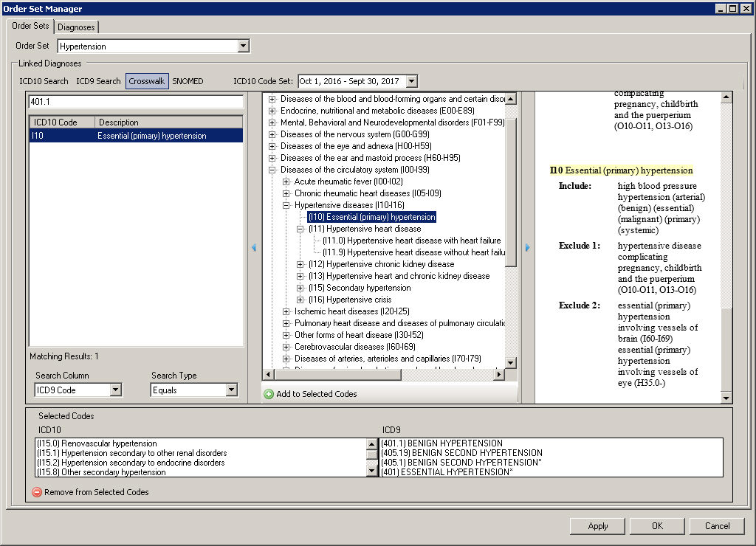Open the Search Column ICD9 Code dropdown

(x=115, y=390)
